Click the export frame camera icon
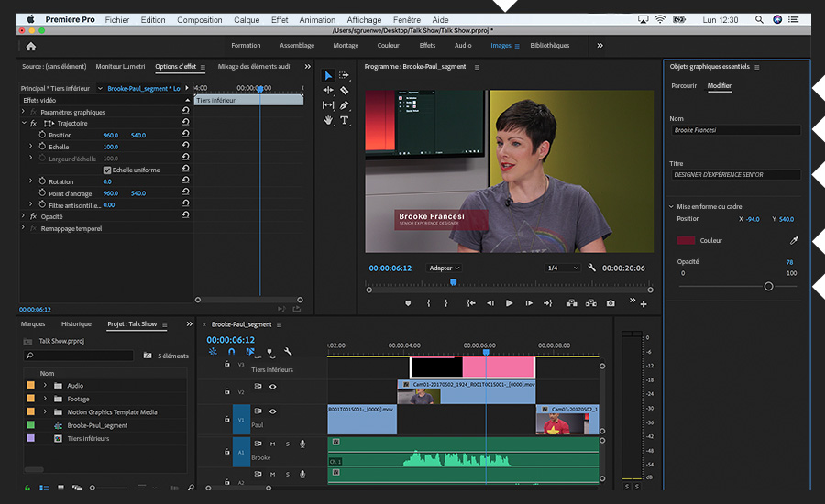Screen dimensions: 825x504 coord(610,303)
